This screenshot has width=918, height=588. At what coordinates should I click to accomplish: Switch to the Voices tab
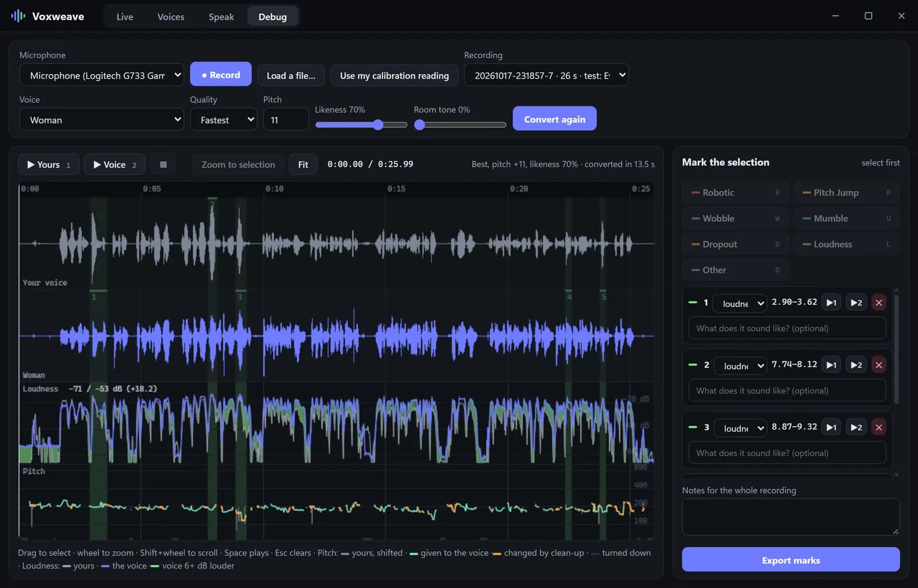171,17
